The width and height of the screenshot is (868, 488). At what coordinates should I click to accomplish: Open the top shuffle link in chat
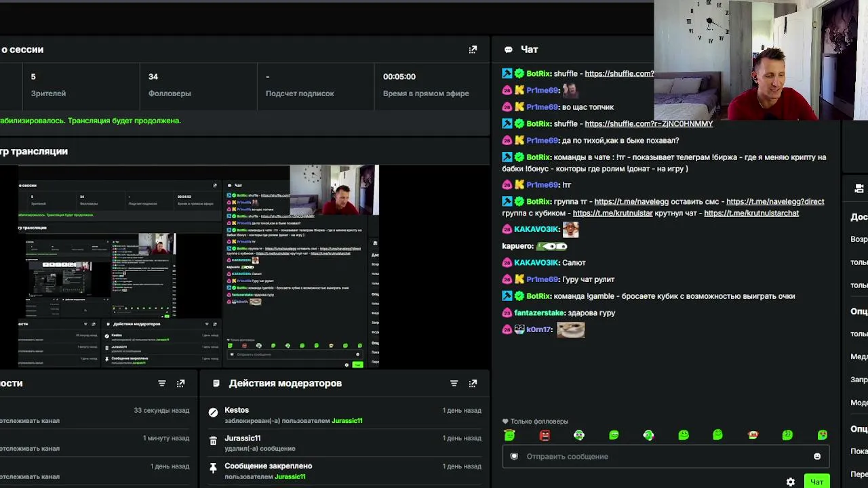coord(619,73)
